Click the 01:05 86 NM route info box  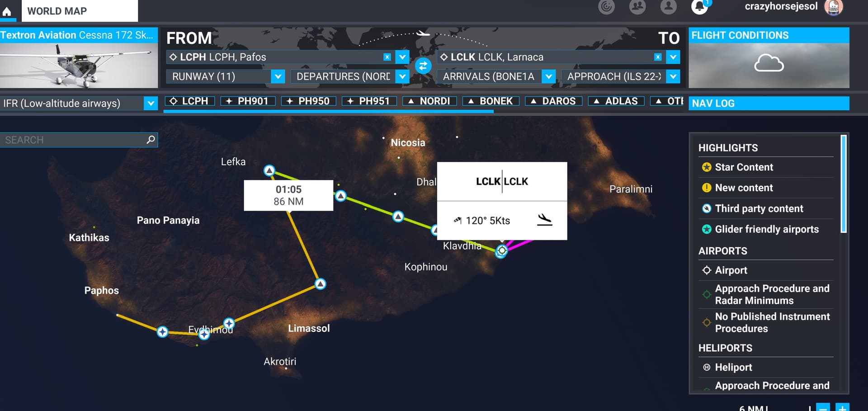288,195
